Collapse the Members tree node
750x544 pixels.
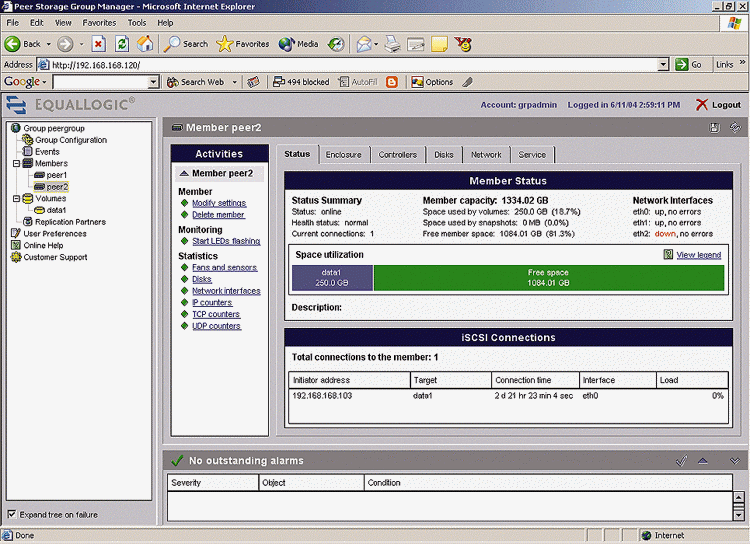[x=16, y=164]
